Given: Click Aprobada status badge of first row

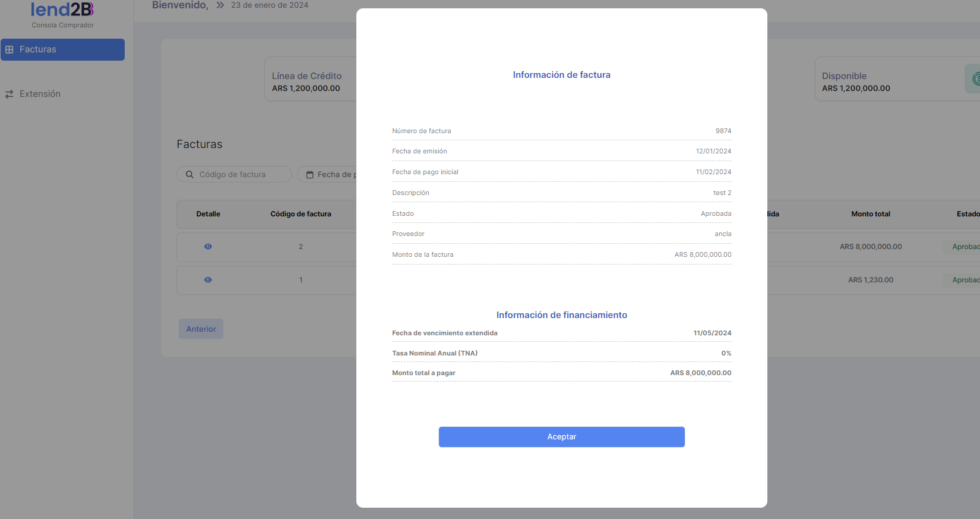Looking at the screenshot, I should tap(963, 247).
